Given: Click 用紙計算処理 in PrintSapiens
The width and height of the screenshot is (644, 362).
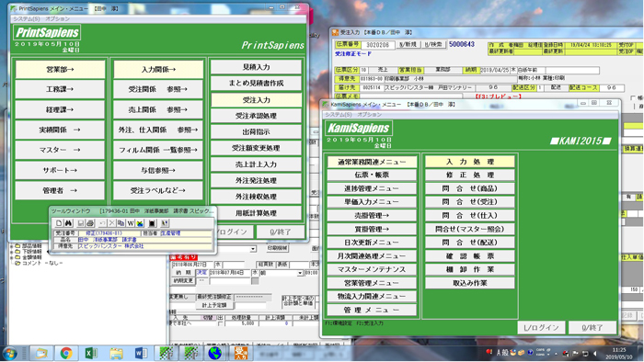Looking at the screenshot, I should [257, 213].
